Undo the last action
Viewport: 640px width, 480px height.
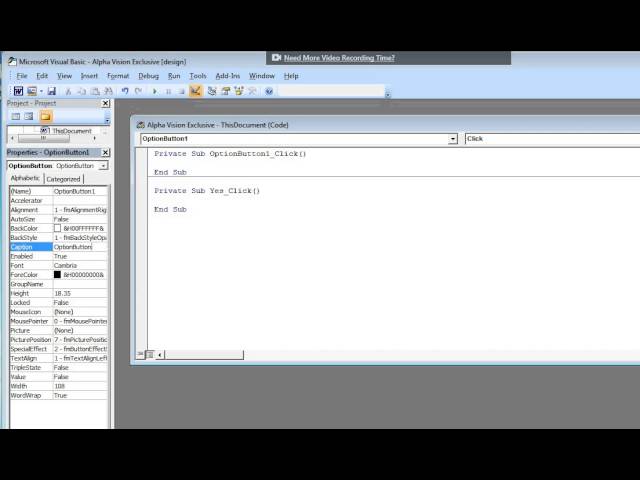click(x=125, y=91)
